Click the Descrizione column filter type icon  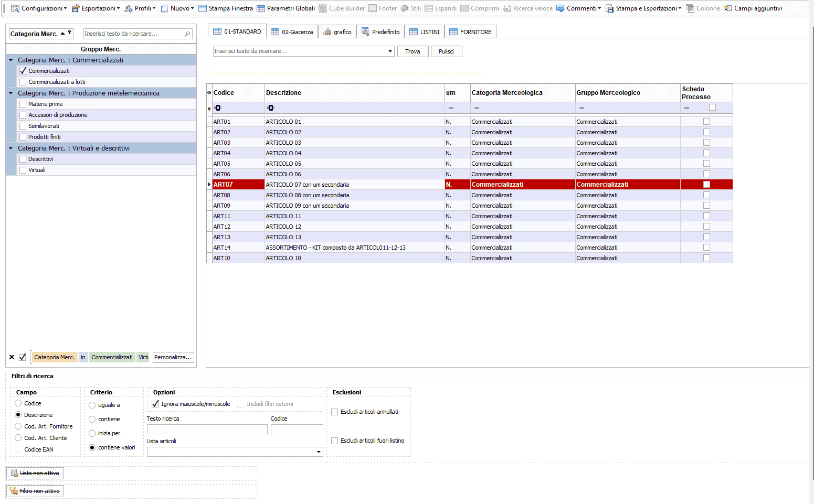click(270, 108)
